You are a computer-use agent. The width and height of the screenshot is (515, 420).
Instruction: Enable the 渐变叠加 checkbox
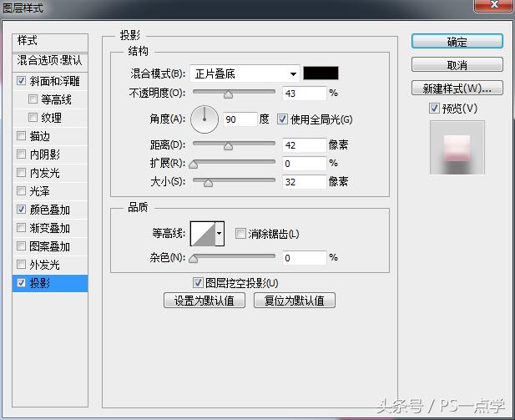tap(22, 227)
